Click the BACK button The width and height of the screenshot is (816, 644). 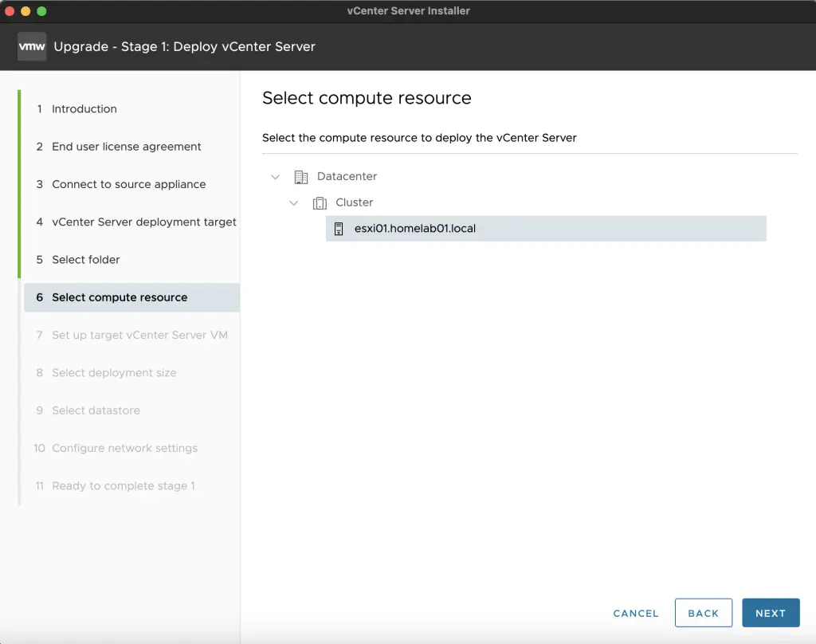tap(704, 613)
